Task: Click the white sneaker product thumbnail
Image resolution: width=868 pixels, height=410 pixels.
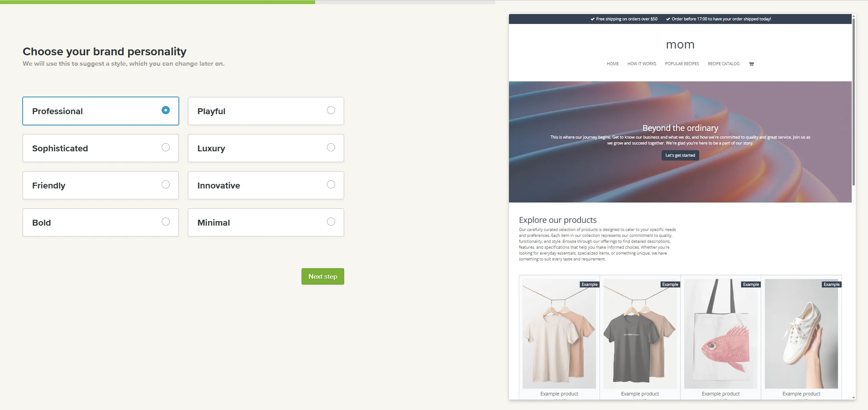Action: coord(800,334)
